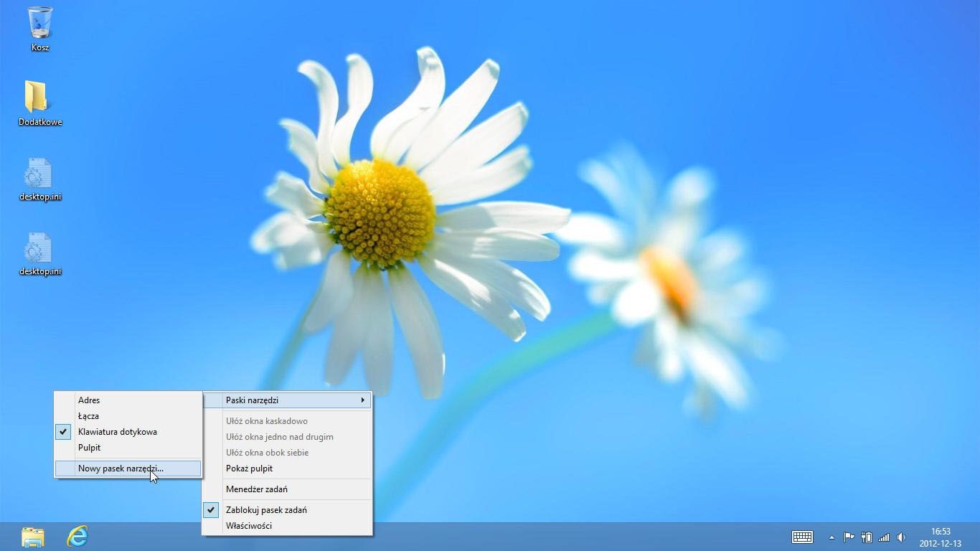Image resolution: width=980 pixels, height=551 pixels.
Task: Open the clock showing 16:53
Action: [941, 537]
